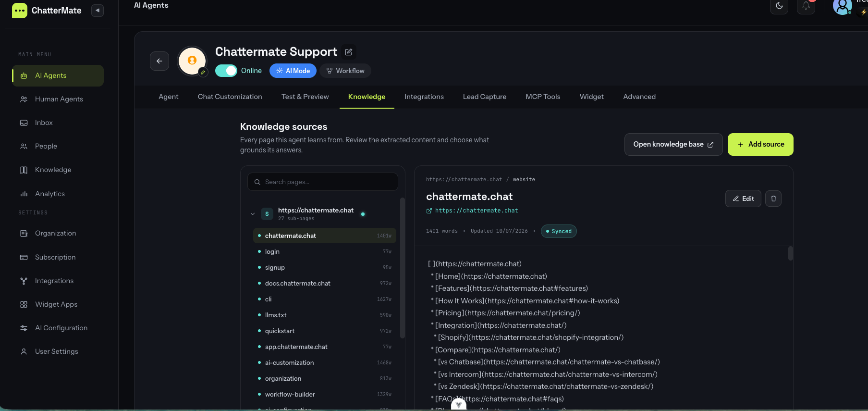Select the signup page
The width and height of the screenshot is (868, 411).
pyautogui.click(x=324, y=267)
